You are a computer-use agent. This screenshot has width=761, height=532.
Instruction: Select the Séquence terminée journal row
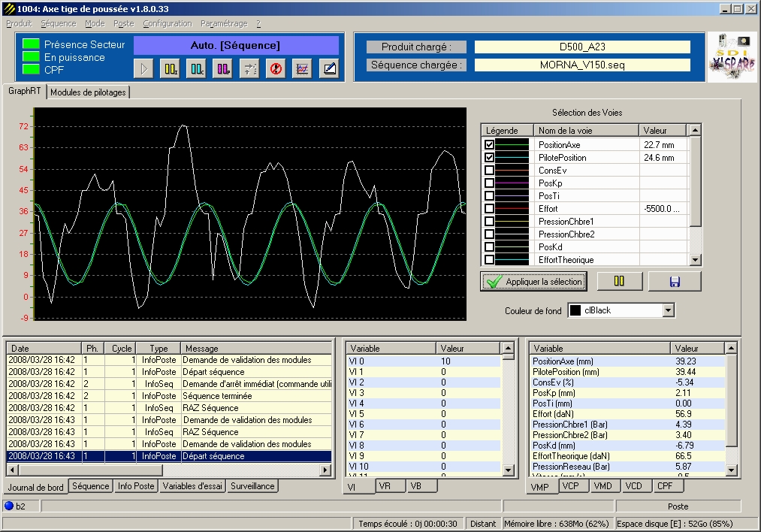[x=169, y=395]
